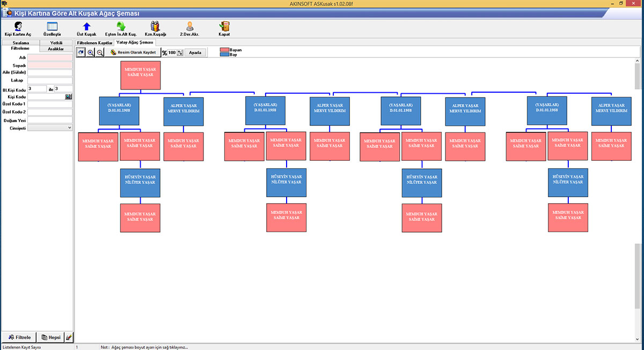This screenshot has width=644, height=350.
Task: Click the red Bayan legend swatch
Action: [224, 50]
